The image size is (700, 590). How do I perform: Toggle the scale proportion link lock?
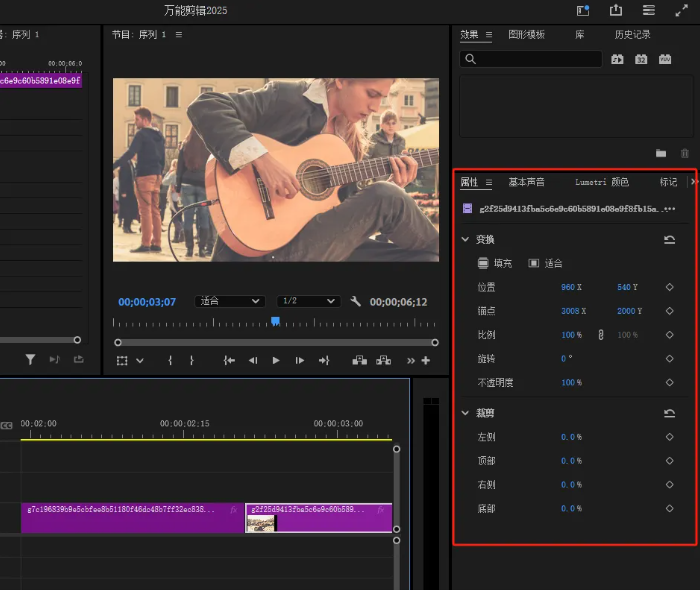[601, 335]
